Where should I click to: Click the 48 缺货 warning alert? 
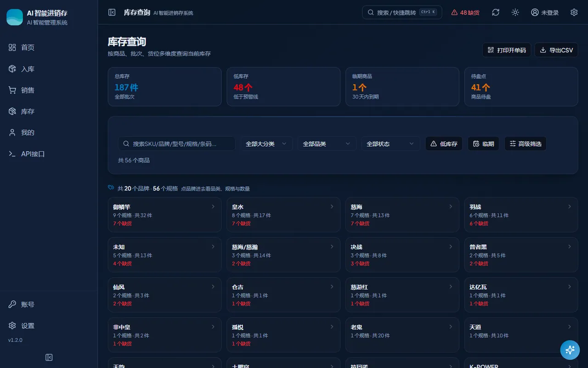click(x=465, y=12)
